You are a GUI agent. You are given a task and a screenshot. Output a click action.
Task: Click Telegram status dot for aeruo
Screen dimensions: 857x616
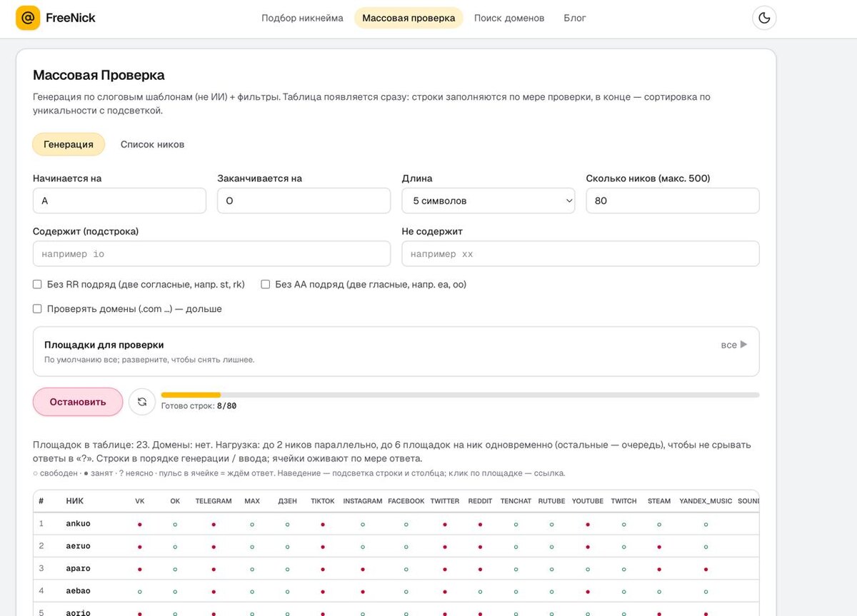tap(214, 547)
